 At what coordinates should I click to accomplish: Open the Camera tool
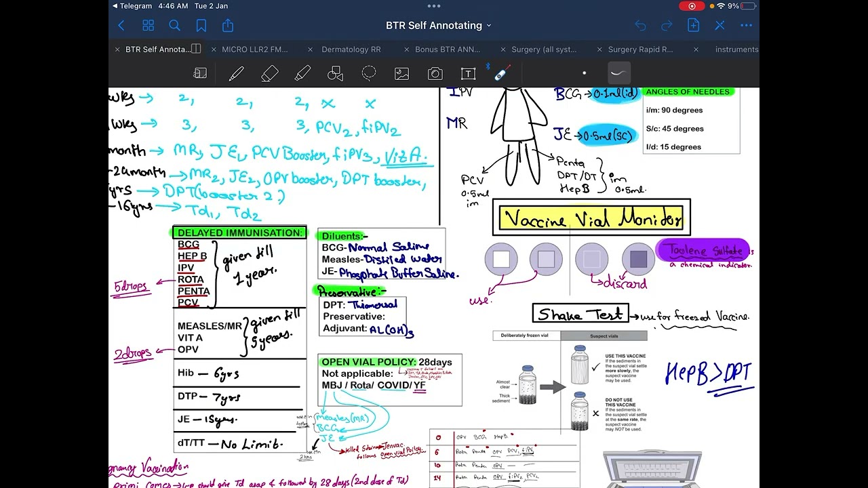coord(435,73)
